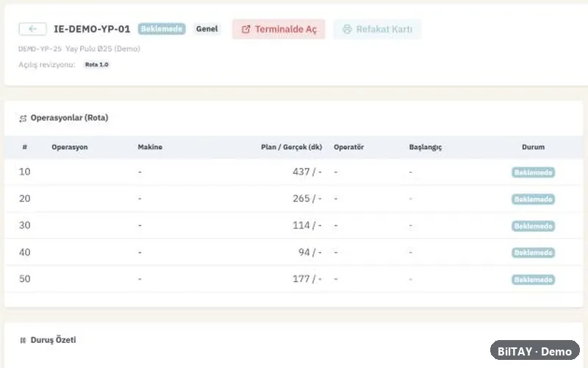Click the Beklemede status badge in row 40
588x368 pixels.
(x=534, y=252)
